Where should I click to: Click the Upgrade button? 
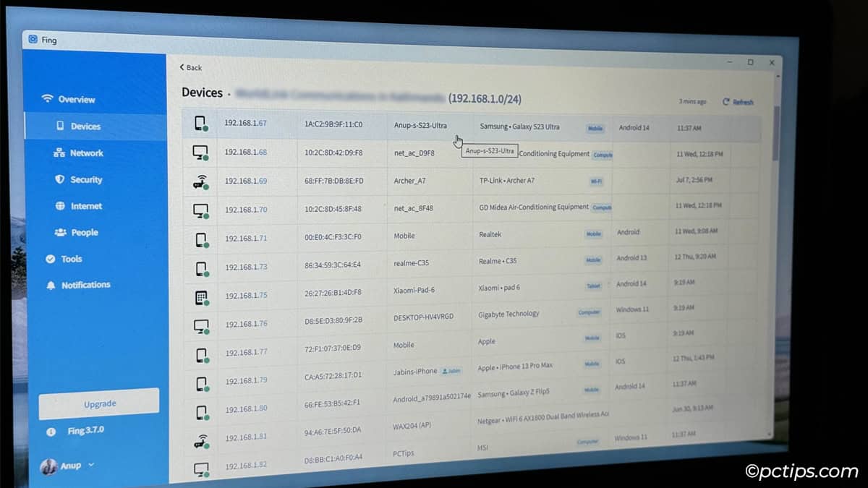coord(99,403)
